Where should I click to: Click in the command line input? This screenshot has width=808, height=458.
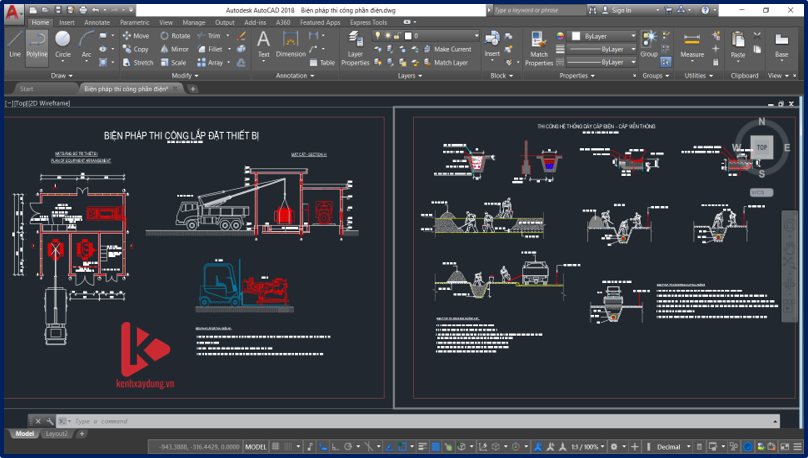click(x=200, y=421)
